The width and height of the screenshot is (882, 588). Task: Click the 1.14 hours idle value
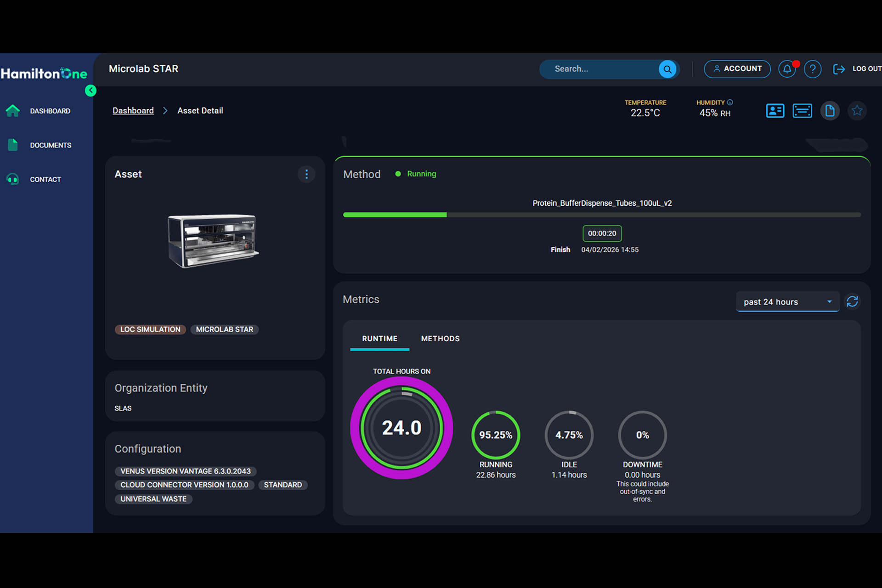coord(569,475)
